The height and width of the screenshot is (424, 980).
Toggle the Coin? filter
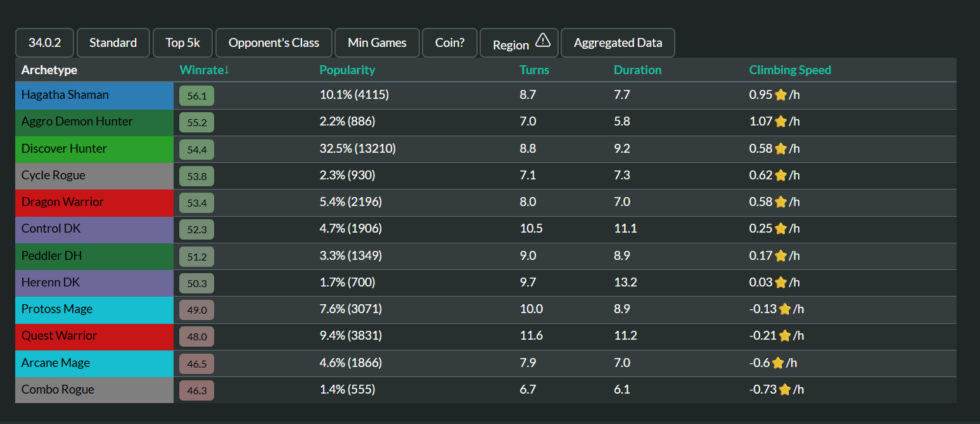tap(450, 43)
